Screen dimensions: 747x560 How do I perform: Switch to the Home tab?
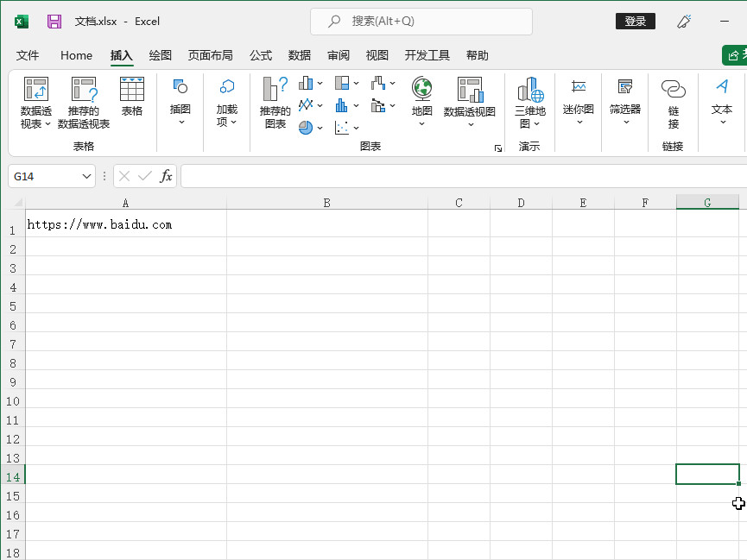coord(76,56)
